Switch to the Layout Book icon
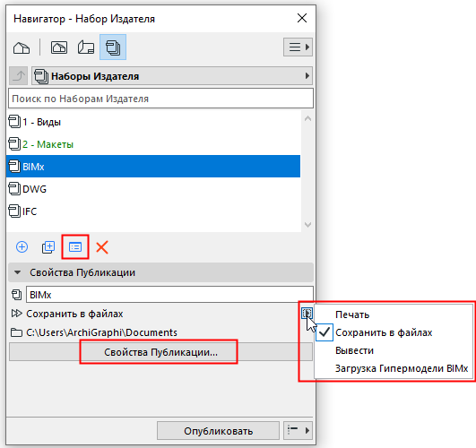476x448 pixels. coord(86,47)
